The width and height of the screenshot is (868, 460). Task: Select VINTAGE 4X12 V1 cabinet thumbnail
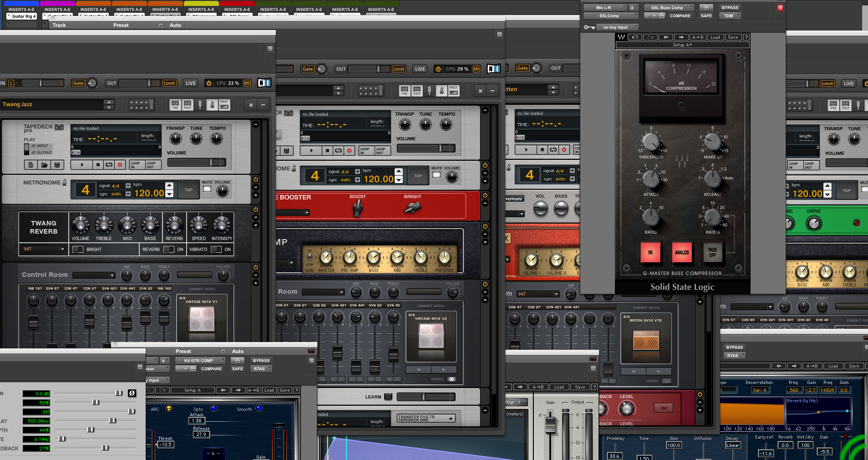[x=202, y=318]
